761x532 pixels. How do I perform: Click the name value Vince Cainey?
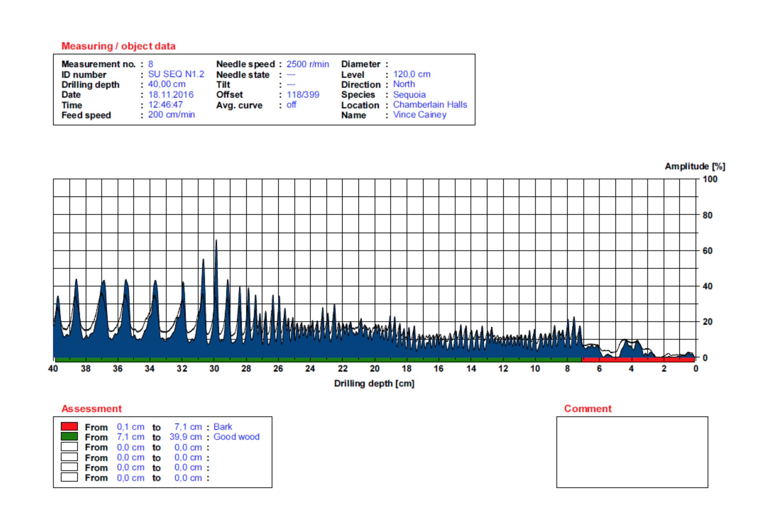coord(420,115)
